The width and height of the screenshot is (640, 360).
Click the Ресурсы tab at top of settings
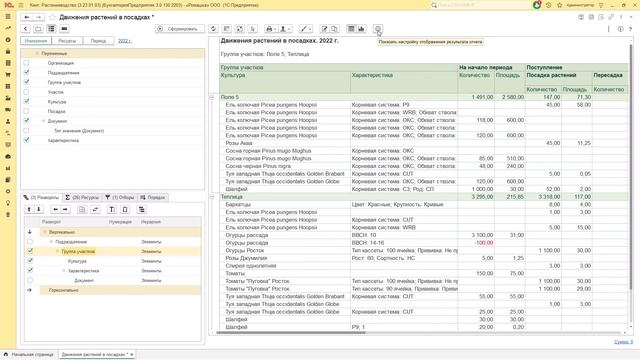67,41
